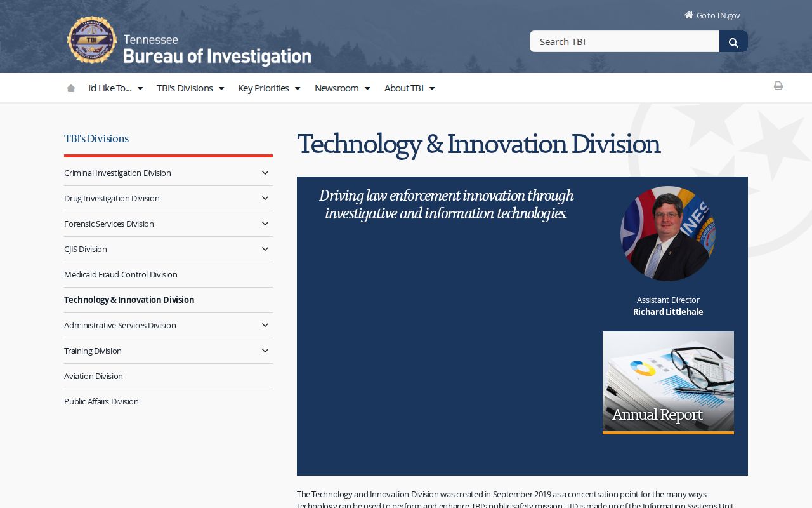Open CJIS Division link
Screen dimensions: 812x508
[x=86, y=249]
